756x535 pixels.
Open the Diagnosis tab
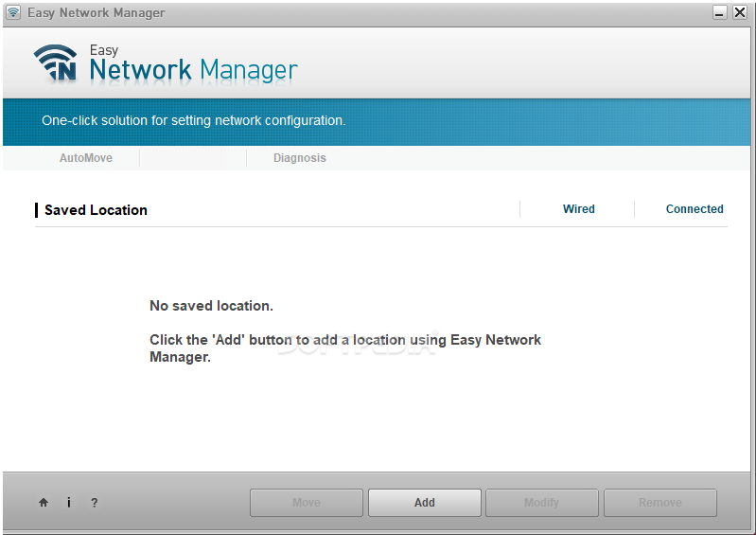click(x=299, y=158)
